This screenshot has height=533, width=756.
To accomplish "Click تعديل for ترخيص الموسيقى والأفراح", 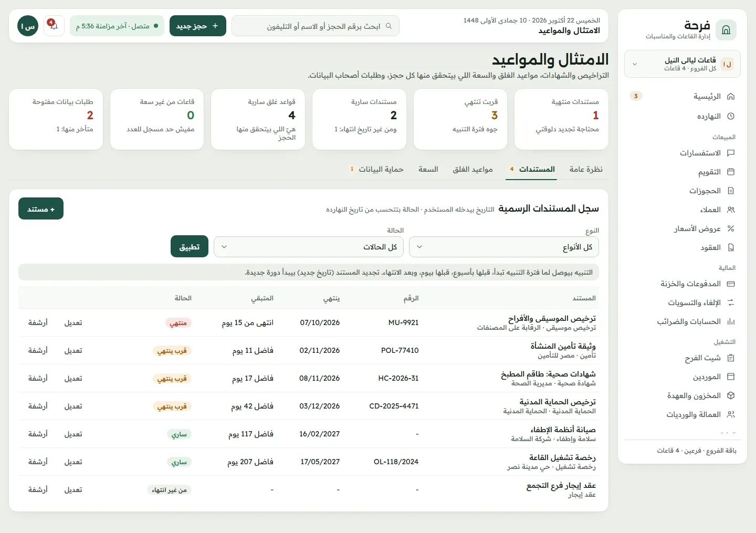I will pyautogui.click(x=73, y=323).
